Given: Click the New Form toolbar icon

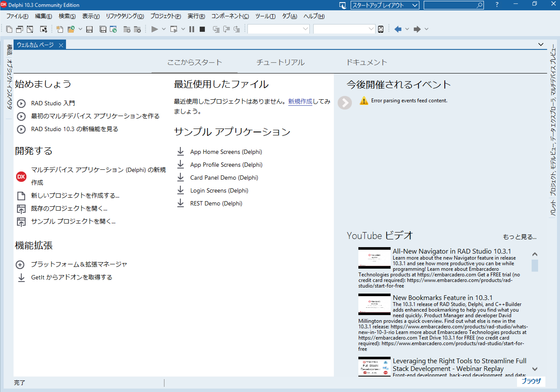Looking at the screenshot, I should [43, 29].
